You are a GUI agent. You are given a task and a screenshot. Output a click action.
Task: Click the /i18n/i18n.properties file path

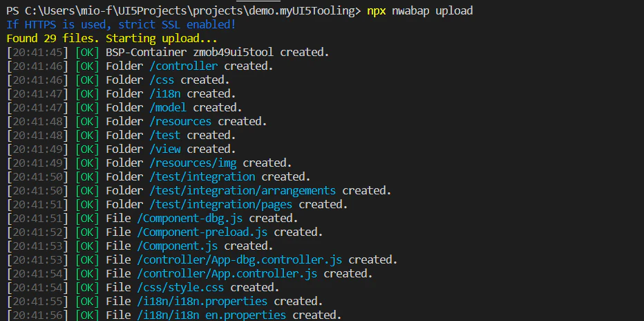[202, 302]
